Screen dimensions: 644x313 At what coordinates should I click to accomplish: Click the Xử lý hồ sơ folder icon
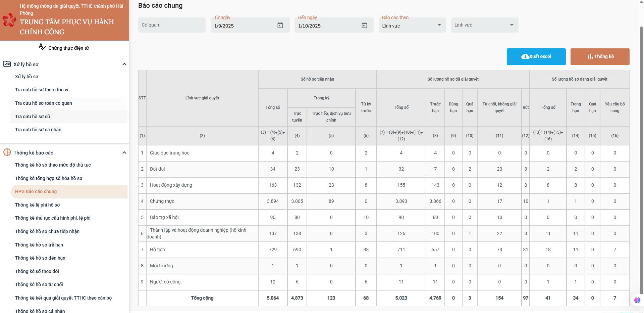click(x=7, y=64)
